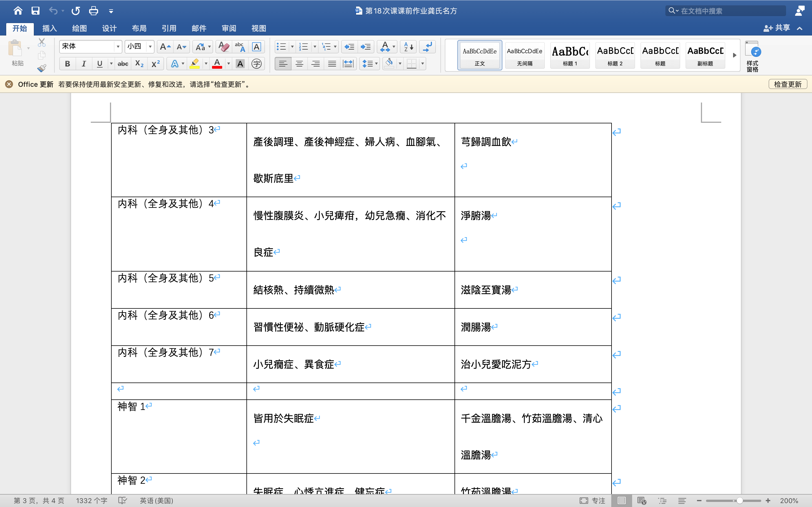Click the Increase Indent icon

click(365, 46)
